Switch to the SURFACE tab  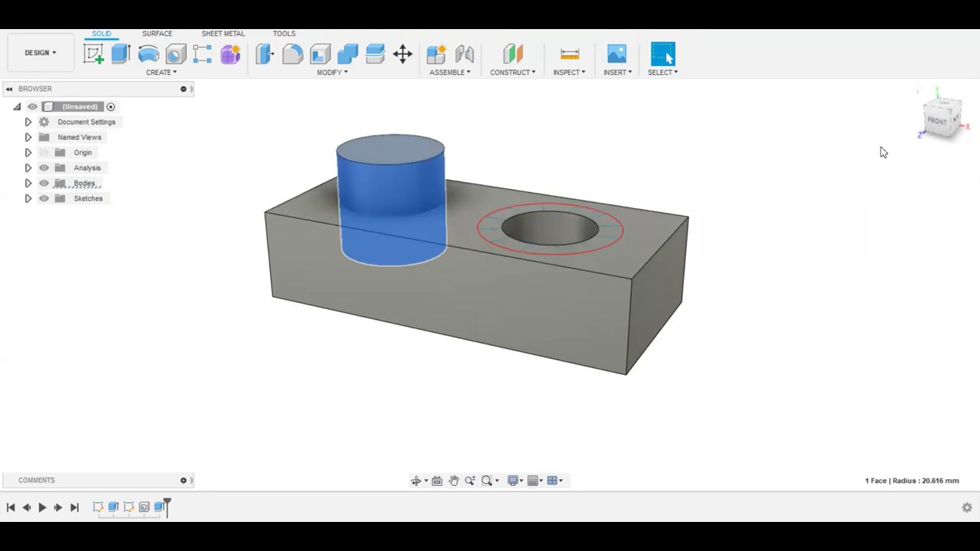pos(157,34)
